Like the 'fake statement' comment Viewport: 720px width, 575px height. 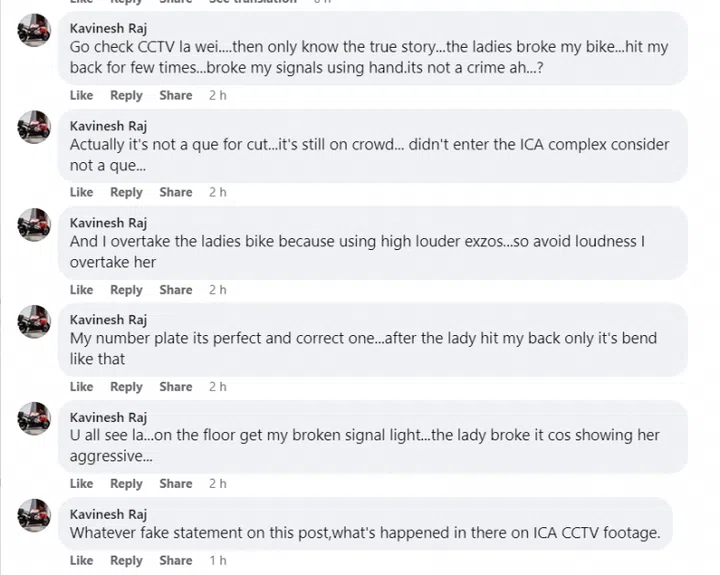click(81, 561)
